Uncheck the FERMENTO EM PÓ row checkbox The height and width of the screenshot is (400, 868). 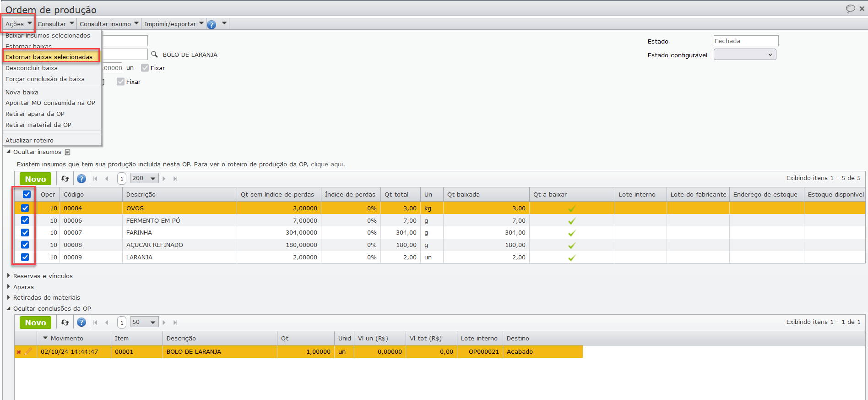[x=25, y=220]
